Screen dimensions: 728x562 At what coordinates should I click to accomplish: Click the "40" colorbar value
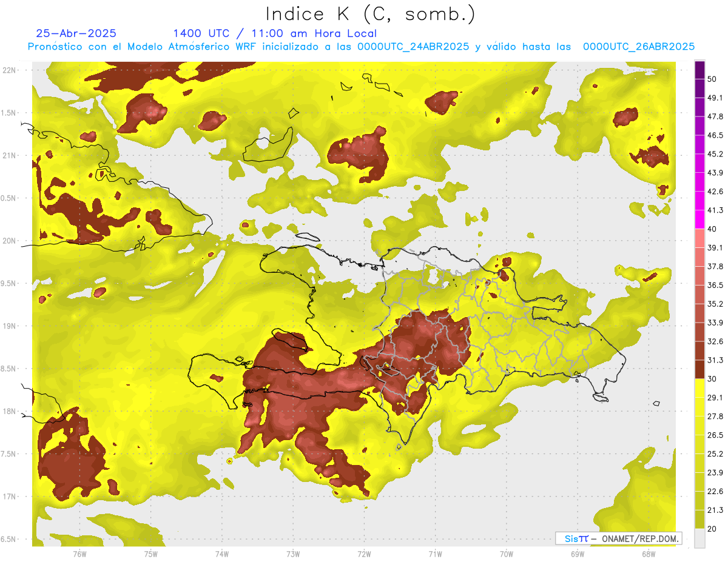tap(712, 229)
